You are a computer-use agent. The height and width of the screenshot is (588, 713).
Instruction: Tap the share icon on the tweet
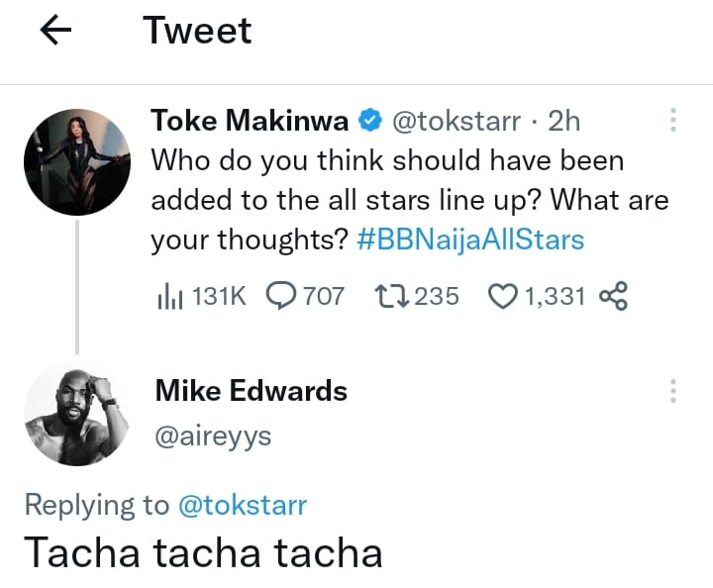click(614, 295)
